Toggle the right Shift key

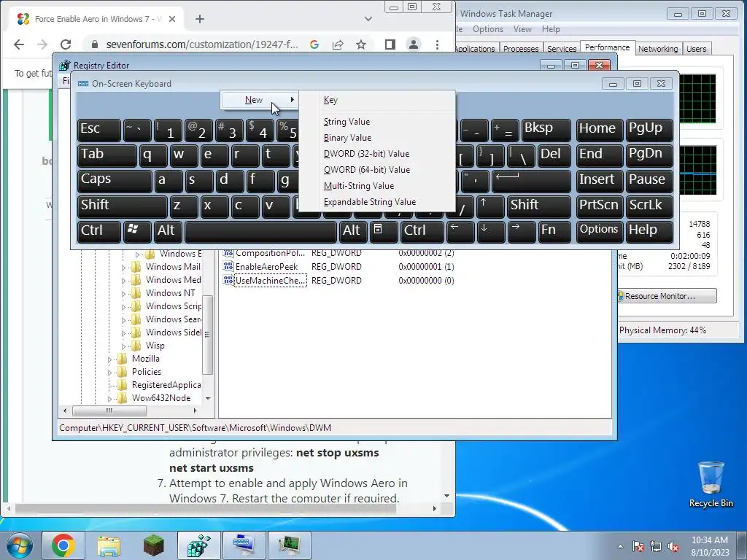point(538,206)
